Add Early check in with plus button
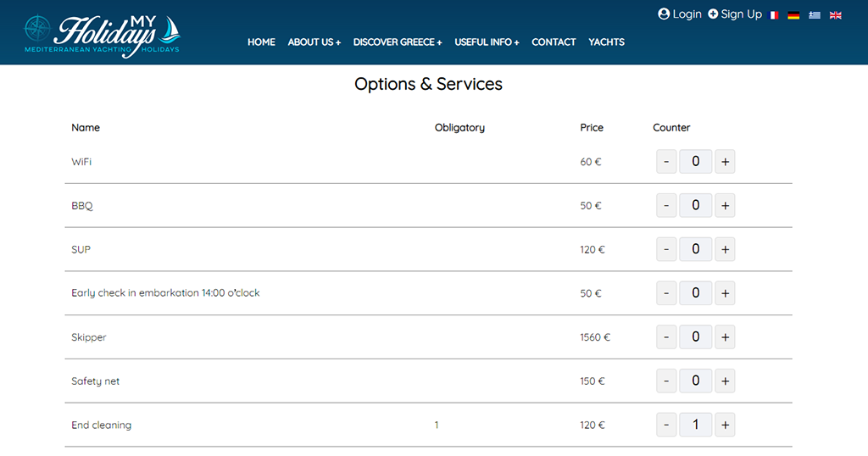 point(725,293)
